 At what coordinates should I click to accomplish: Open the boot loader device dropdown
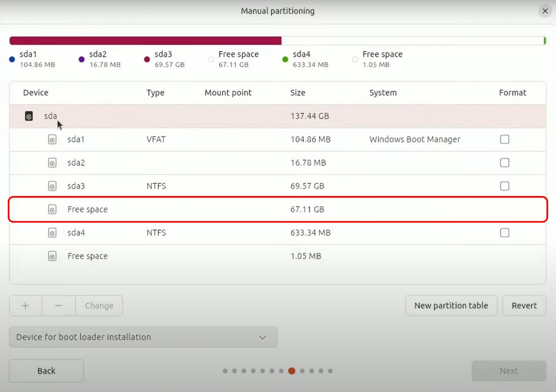point(143,337)
